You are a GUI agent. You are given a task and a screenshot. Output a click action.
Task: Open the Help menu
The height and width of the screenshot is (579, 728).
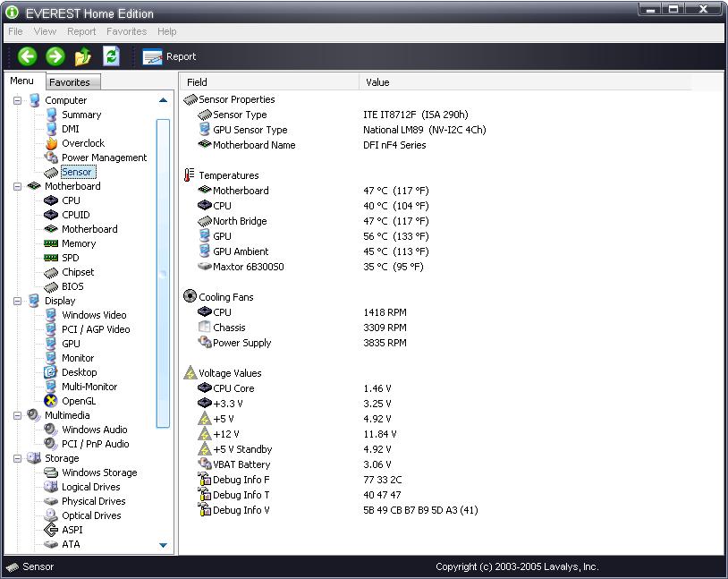[x=166, y=31]
